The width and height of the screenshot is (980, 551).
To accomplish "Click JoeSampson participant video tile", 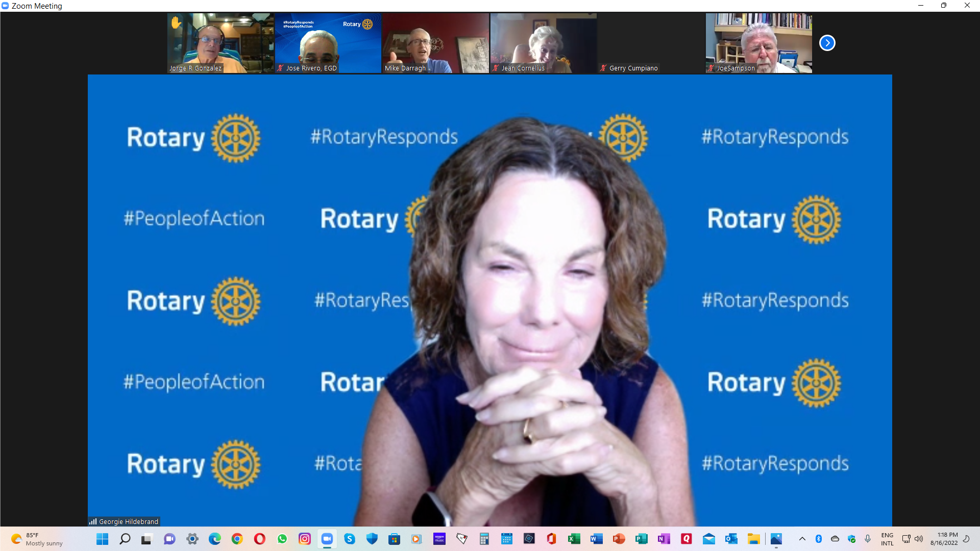I will pos(758,43).
